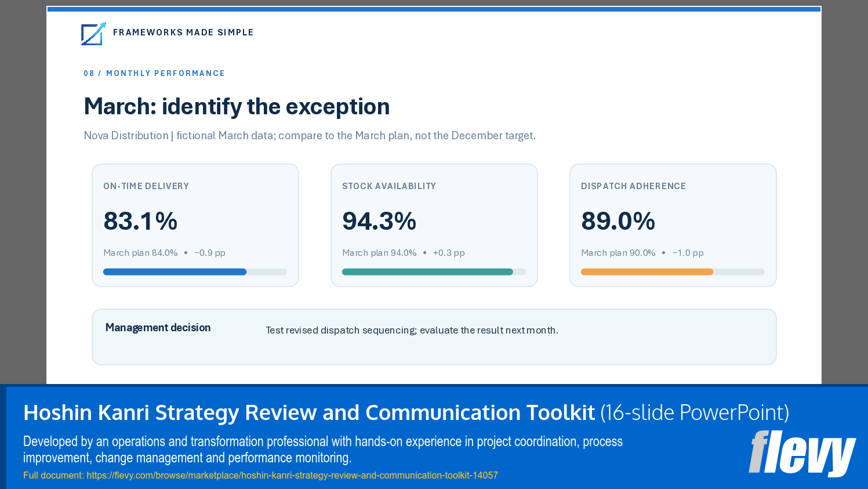
Task: Select the 94.3% stock availability value
Action: [379, 221]
